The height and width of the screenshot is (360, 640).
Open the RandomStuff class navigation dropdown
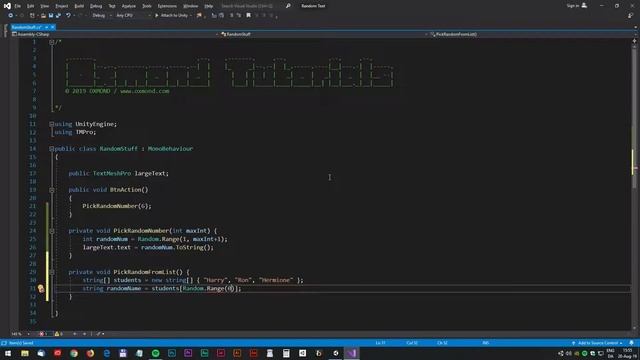(x=324, y=34)
